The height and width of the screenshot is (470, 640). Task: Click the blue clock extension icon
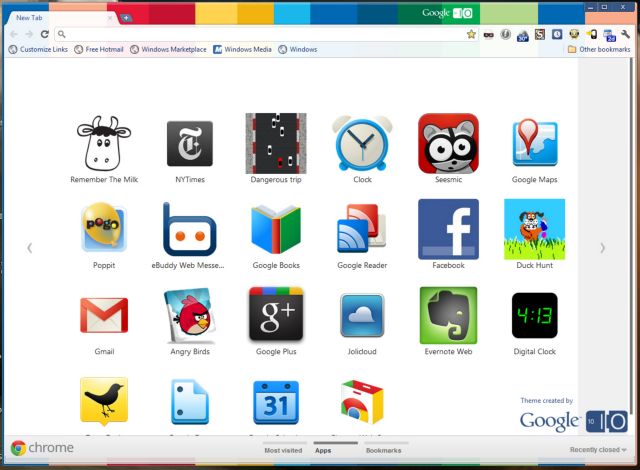point(557,35)
